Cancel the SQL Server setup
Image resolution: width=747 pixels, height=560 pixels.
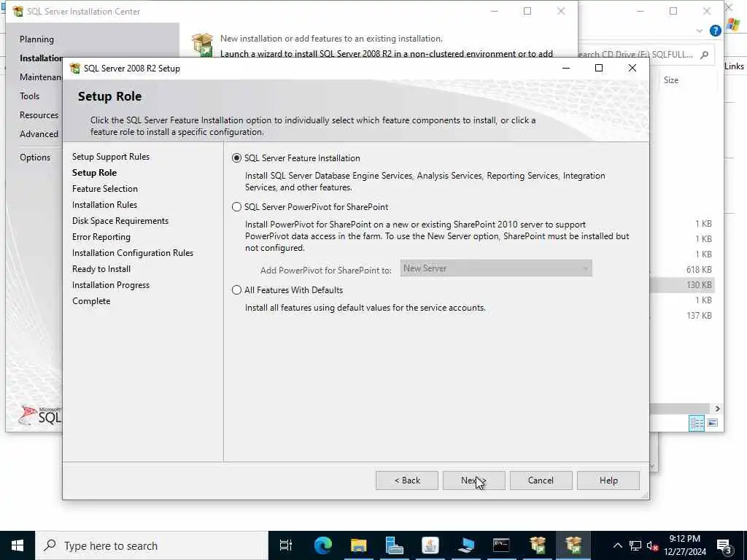[x=541, y=481]
